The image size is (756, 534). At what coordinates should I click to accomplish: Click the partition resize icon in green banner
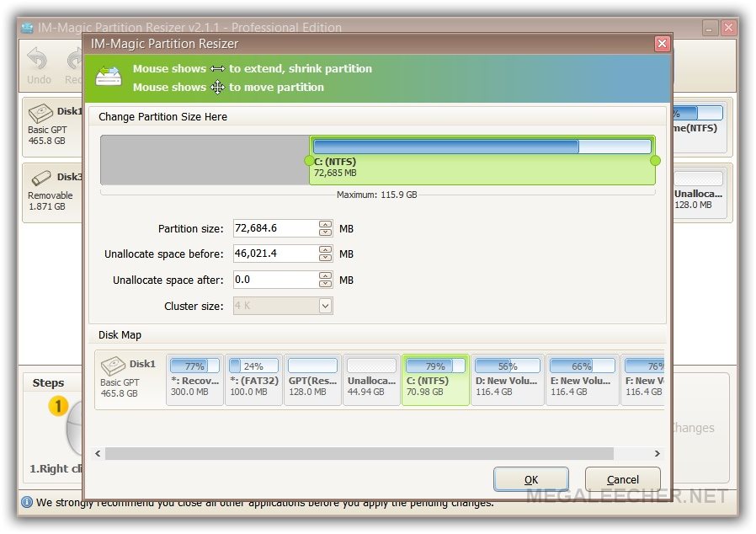(x=109, y=76)
